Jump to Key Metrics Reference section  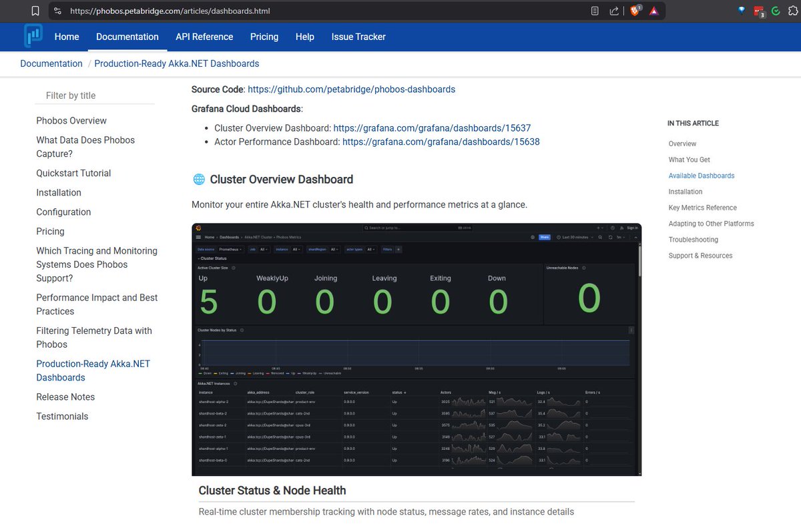click(703, 208)
